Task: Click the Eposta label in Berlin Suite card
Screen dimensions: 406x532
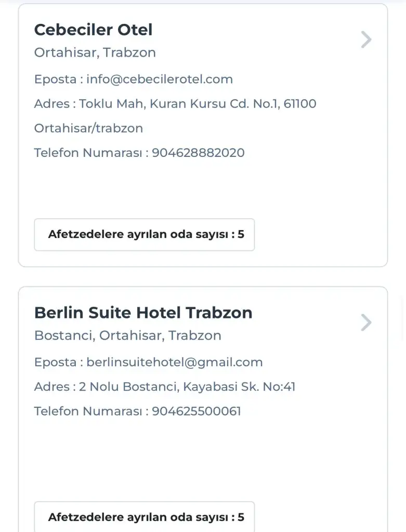Action: pos(55,363)
